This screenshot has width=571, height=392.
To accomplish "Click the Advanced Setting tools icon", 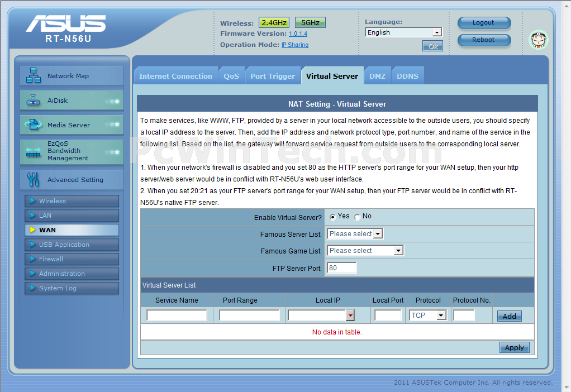I will (33, 179).
